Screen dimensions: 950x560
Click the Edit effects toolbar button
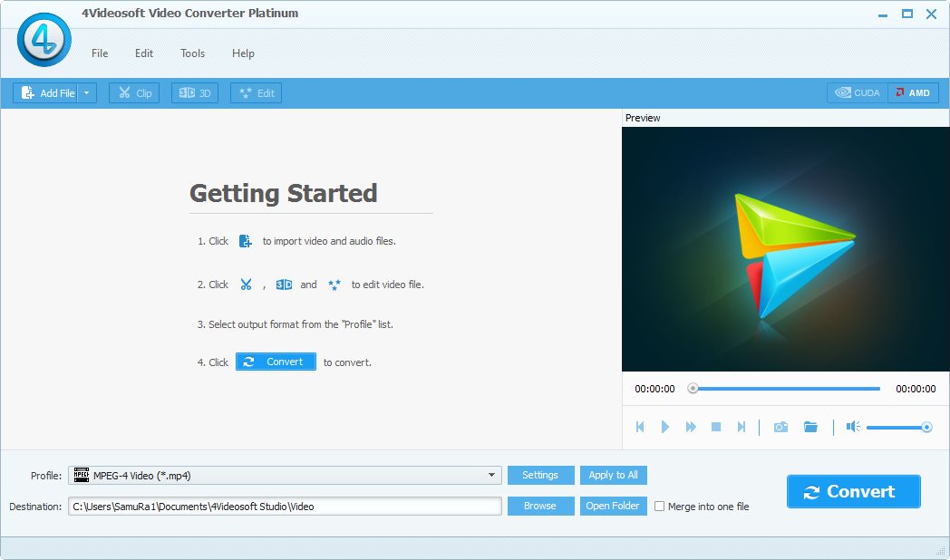[x=256, y=92]
